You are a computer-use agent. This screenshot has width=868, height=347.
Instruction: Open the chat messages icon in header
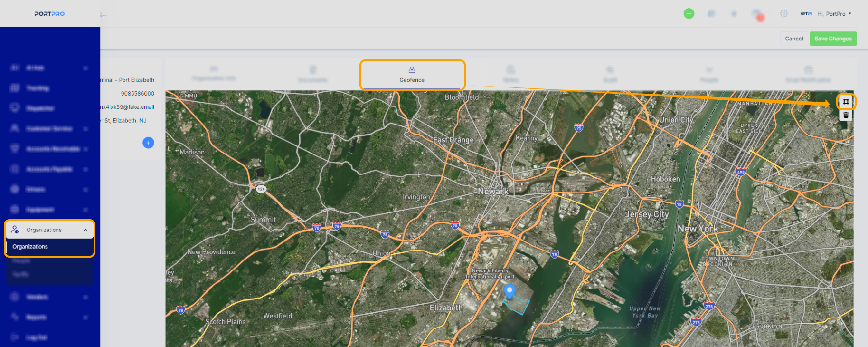point(711,13)
